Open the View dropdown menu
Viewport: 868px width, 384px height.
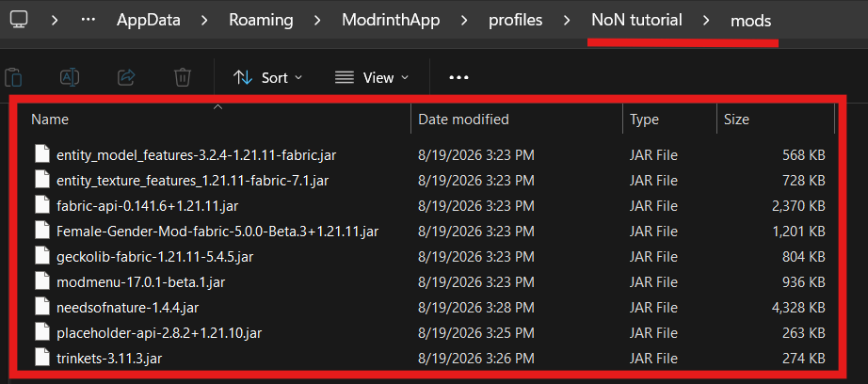372,78
